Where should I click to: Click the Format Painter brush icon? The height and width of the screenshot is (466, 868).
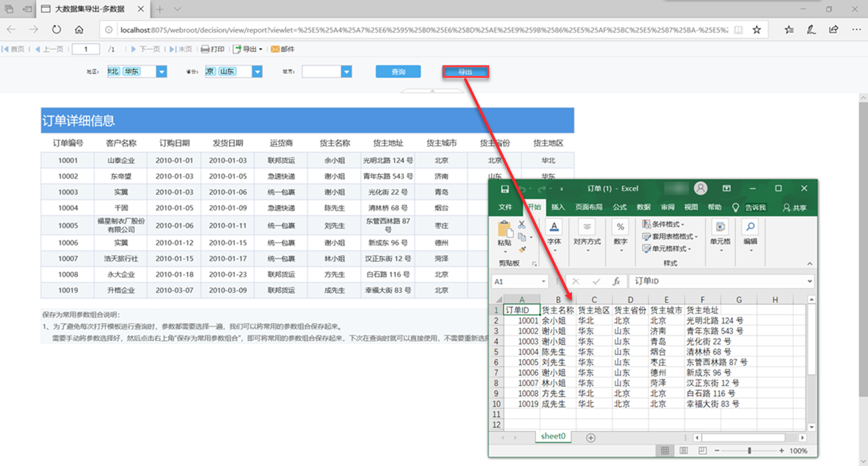521,248
